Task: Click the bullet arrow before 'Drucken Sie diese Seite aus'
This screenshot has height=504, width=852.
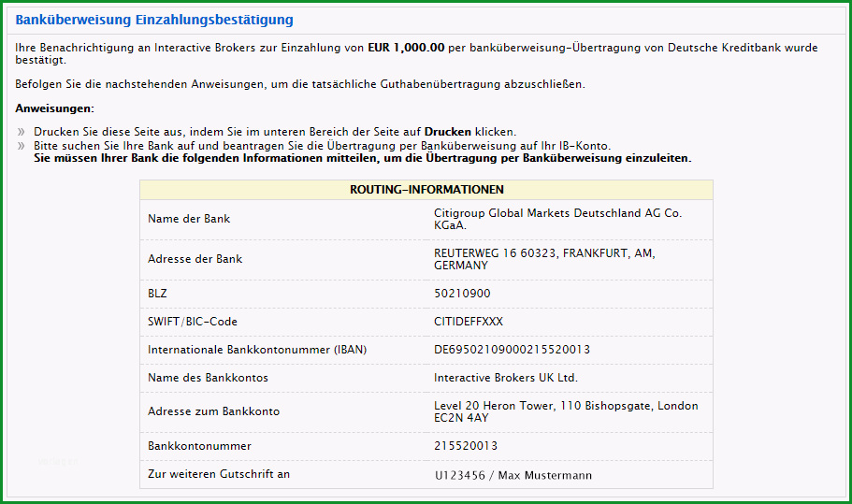Action: [22, 132]
